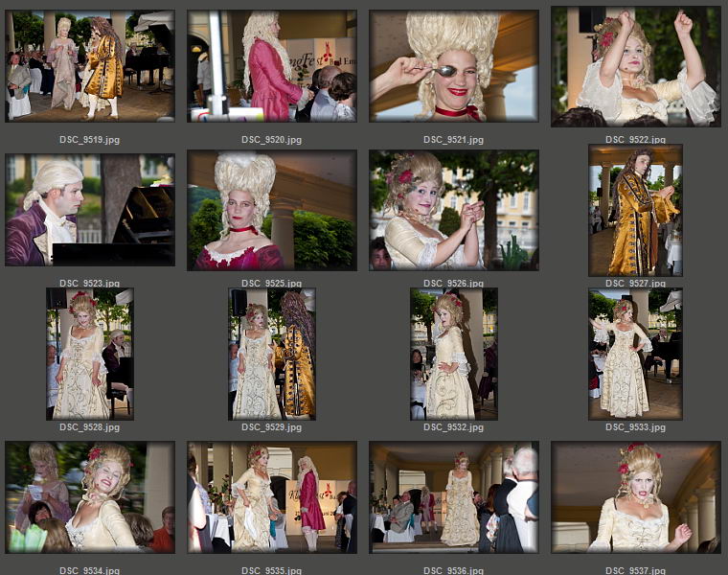Click DSC_9533.jpg thumbnail with hands on hips
Screen dimensions: 728x575
pos(636,355)
